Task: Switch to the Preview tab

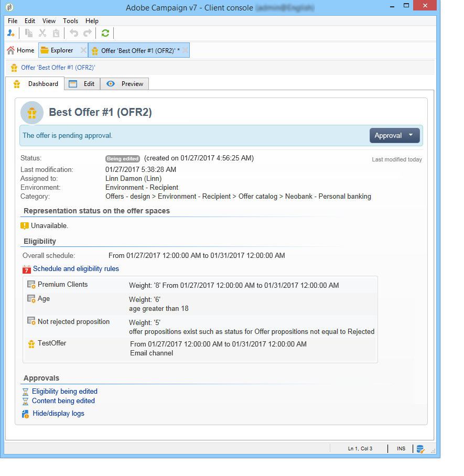Action: [x=124, y=84]
